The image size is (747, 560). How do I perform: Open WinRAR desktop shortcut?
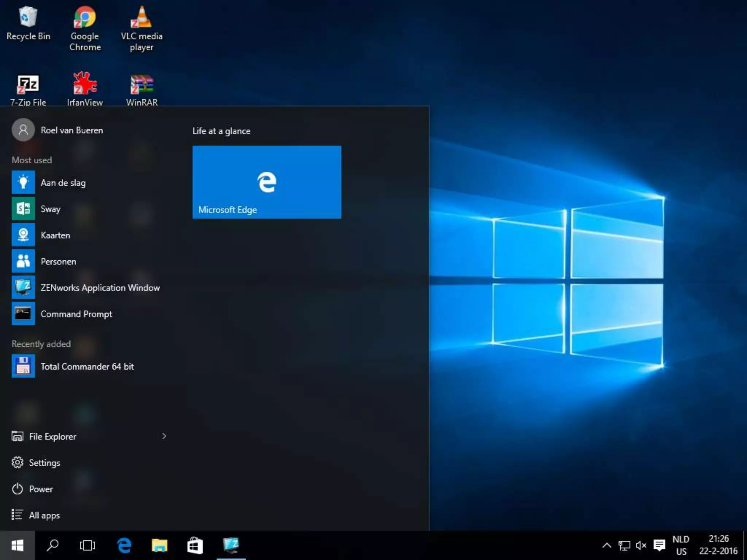pyautogui.click(x=142, y=90)
